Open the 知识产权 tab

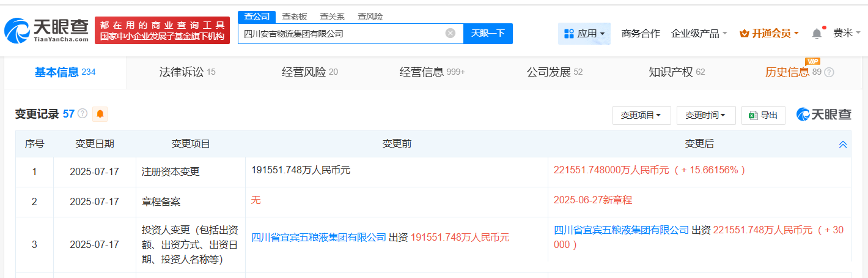677,72
